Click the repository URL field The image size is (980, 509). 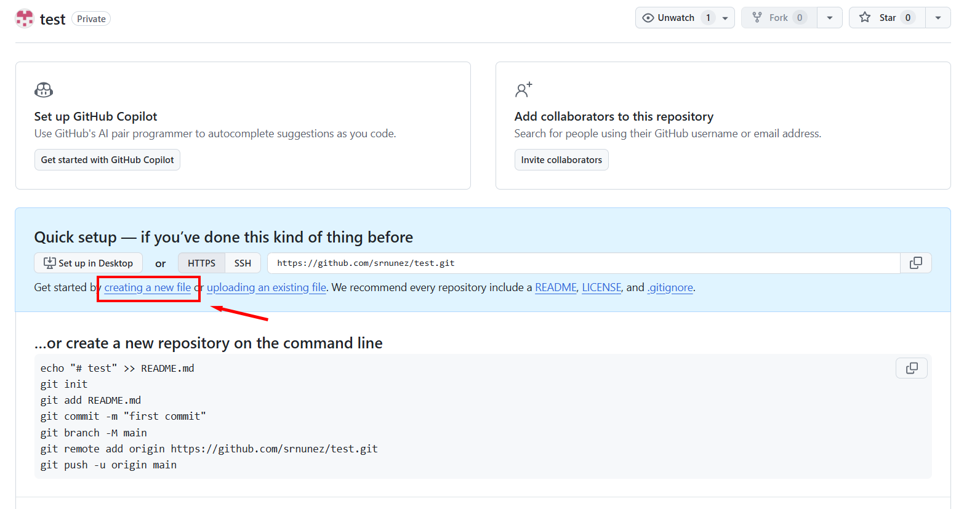[x=584, y=263]
